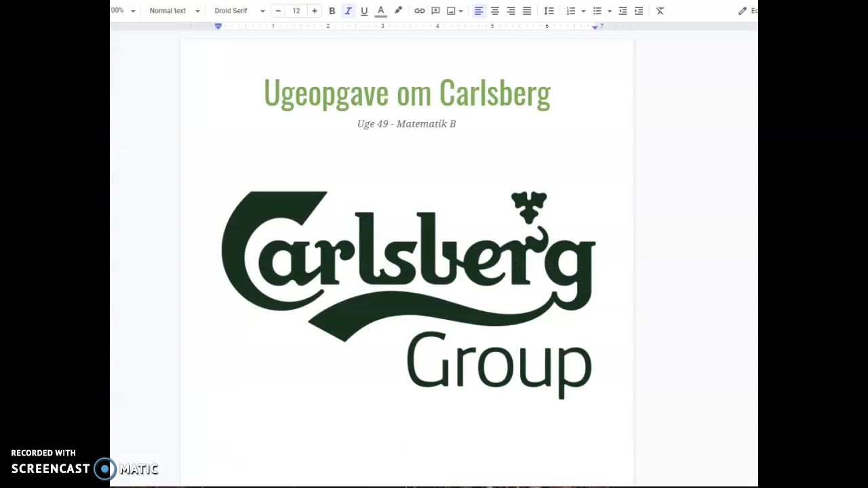Click the clear formatting icon
868x488 pixels.
click(660, 11)
